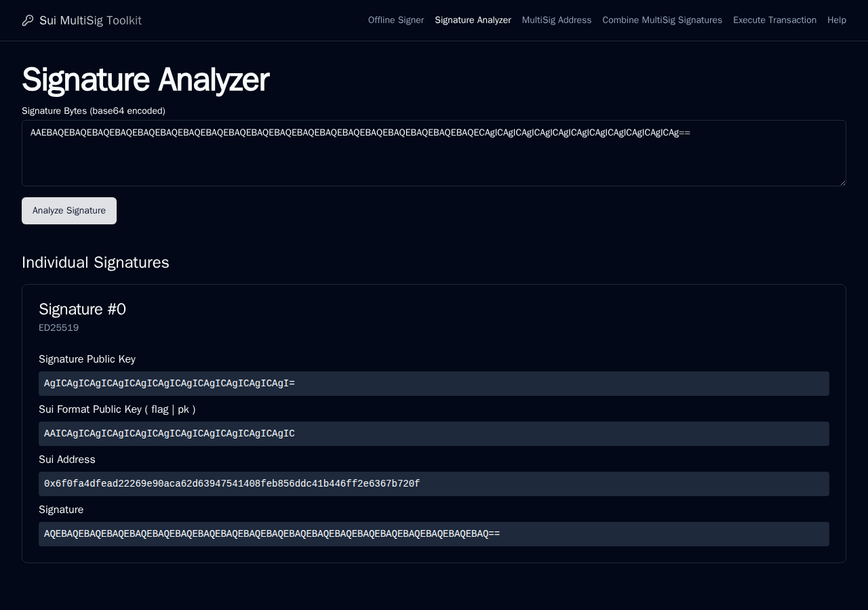868x610 pixels.
Task: Select the Signature Analyzer nav item
Action: click(473, 20)
